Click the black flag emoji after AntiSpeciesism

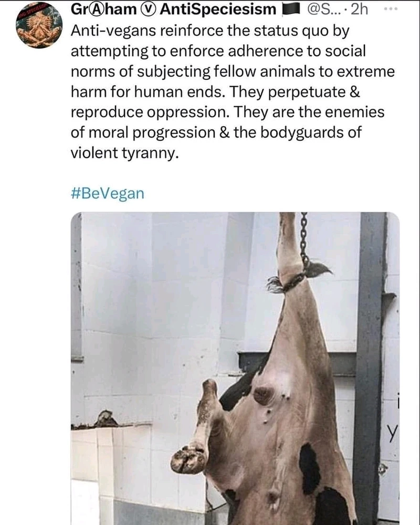coord(290,10)
